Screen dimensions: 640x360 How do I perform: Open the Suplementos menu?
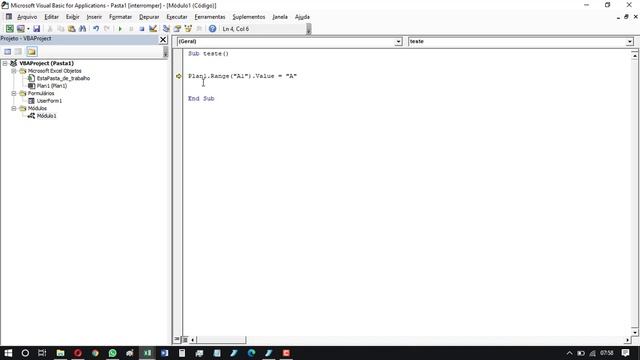[x=249, y=17]
